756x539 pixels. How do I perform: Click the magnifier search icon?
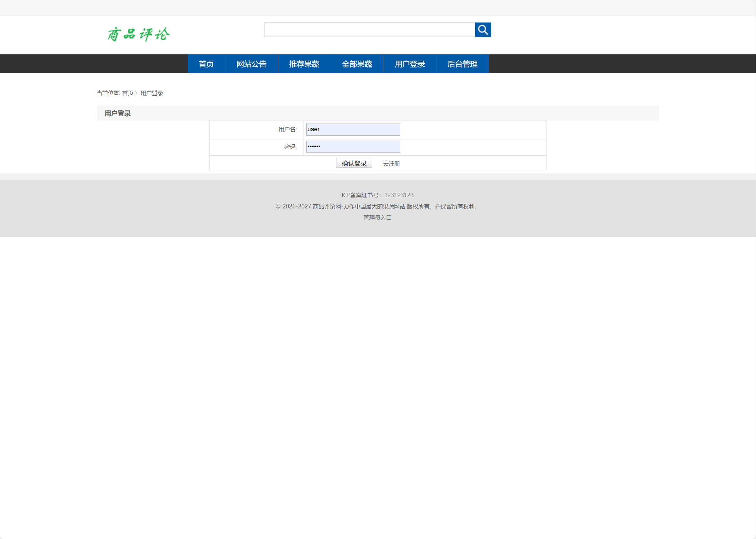pyautogui.click(x=483, y=30)
